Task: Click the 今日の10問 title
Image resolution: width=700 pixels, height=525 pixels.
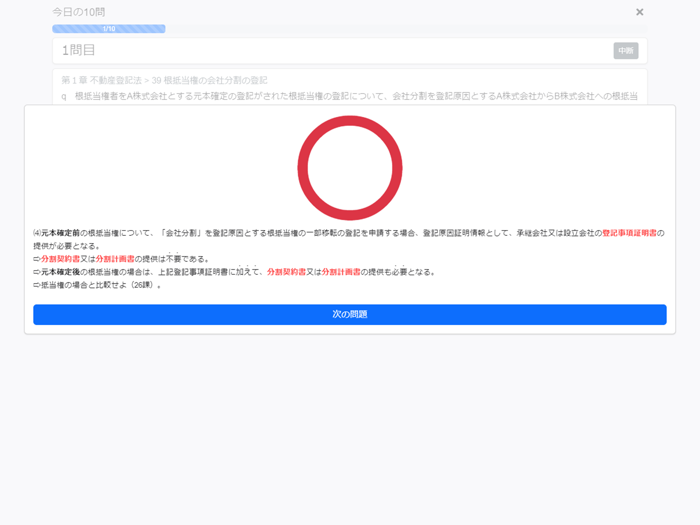Action: coord(79,12)
